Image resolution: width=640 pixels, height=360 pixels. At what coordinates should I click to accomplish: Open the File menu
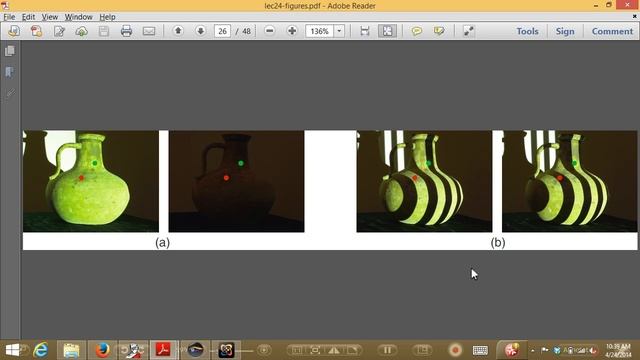9,17
